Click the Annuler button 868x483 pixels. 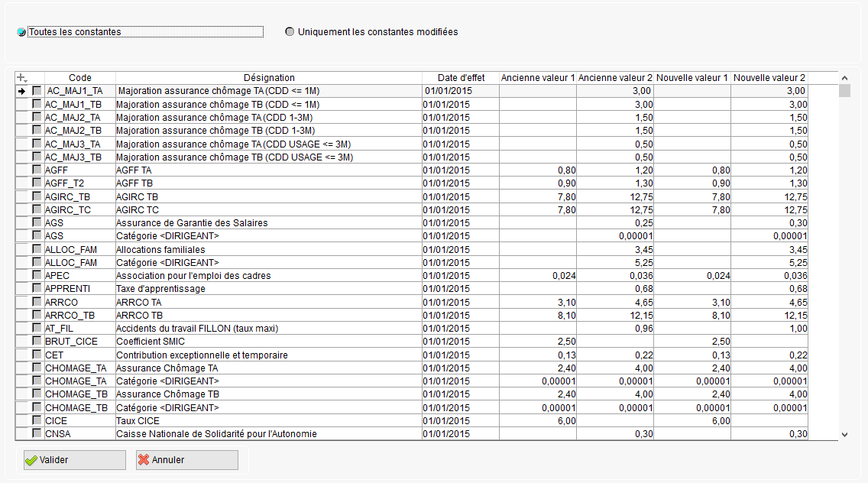coord(187,460)
